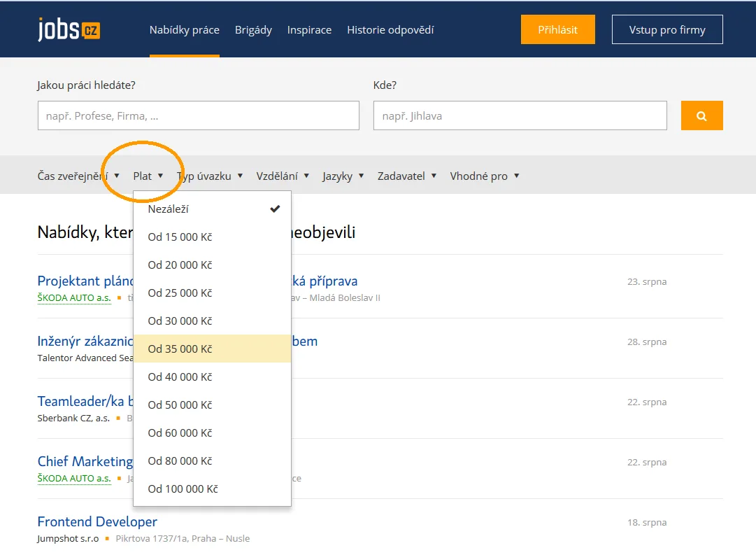Go to the Brigády tab
Image resolution: width=756 pixels, height=555 pixels.
click(253, 30)
